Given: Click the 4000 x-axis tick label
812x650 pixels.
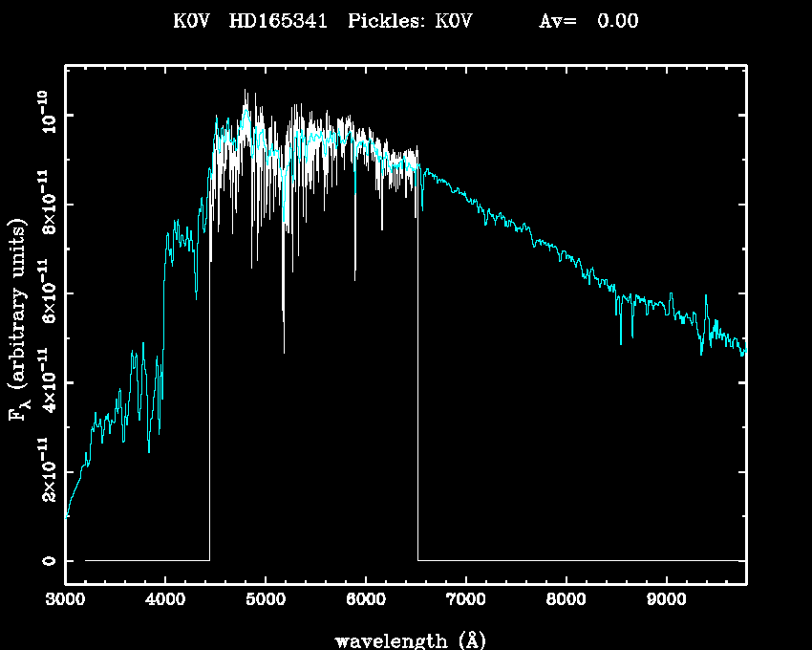Looking at the screenshot, I should click(165, 601).
